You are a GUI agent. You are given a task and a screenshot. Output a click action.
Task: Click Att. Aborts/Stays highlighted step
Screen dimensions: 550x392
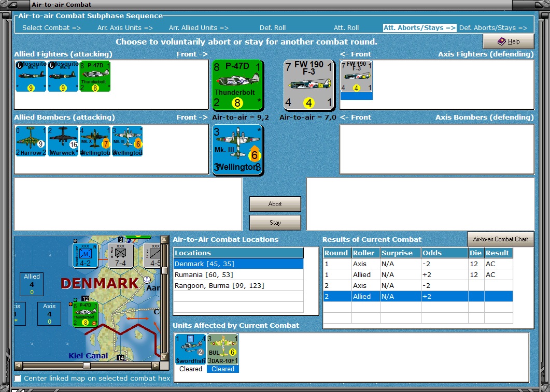point(419,27)
